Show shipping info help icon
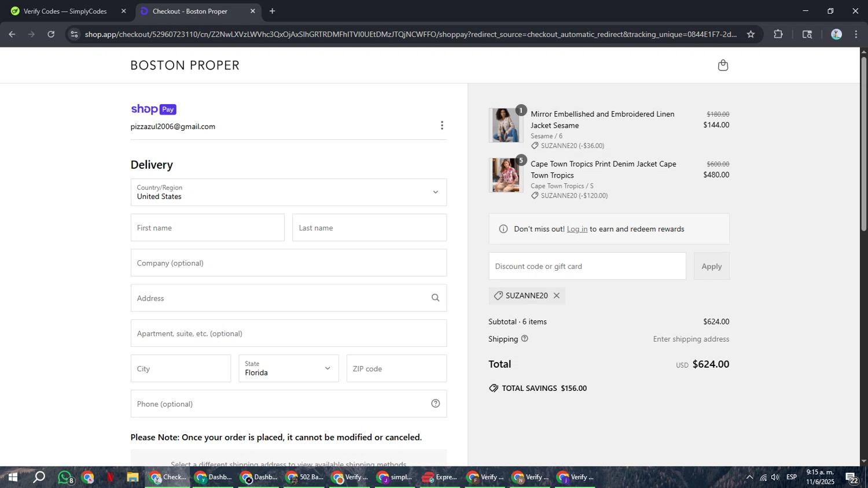 click(525, 339)
